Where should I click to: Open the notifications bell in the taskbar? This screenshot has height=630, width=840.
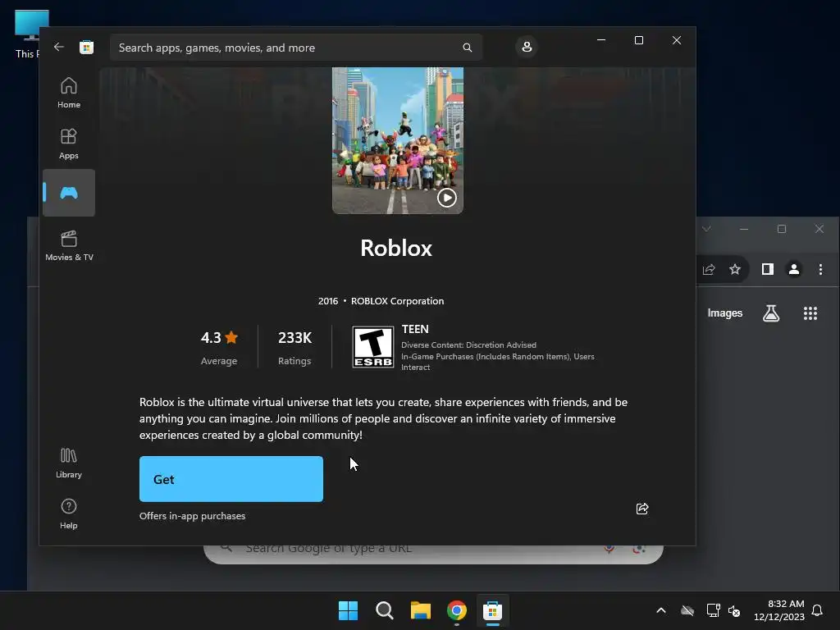click(817, 610)
